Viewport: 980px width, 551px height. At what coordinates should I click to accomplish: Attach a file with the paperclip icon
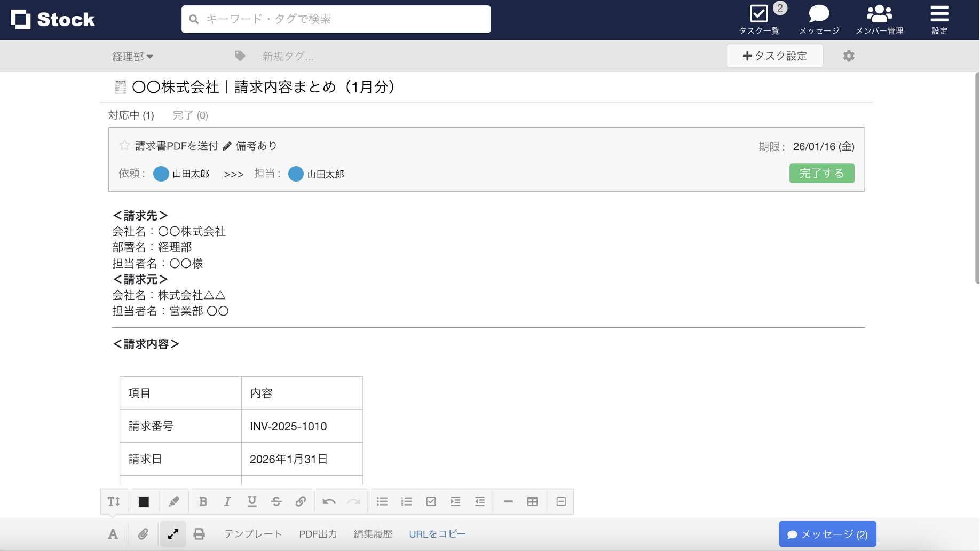143,533
